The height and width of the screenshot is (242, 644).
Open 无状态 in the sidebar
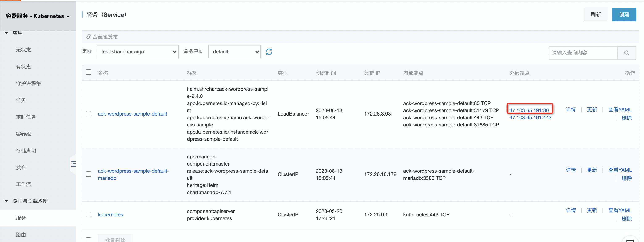24,50
